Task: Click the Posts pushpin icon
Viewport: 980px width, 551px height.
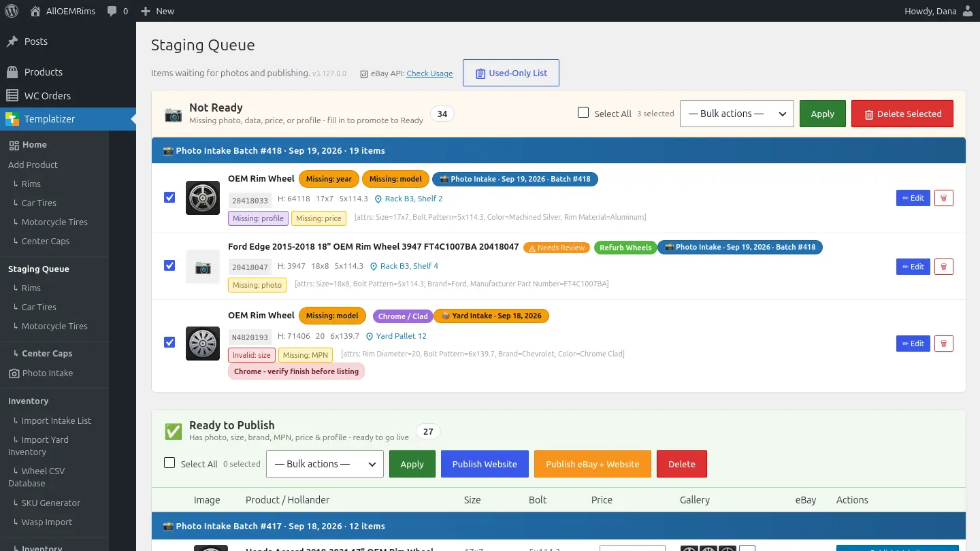Action: pos(12,41)
